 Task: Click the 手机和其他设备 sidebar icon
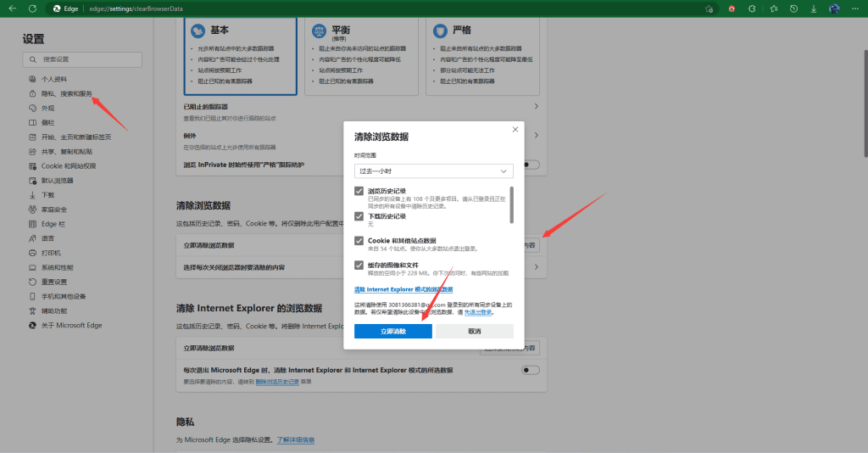click(33, 296)
